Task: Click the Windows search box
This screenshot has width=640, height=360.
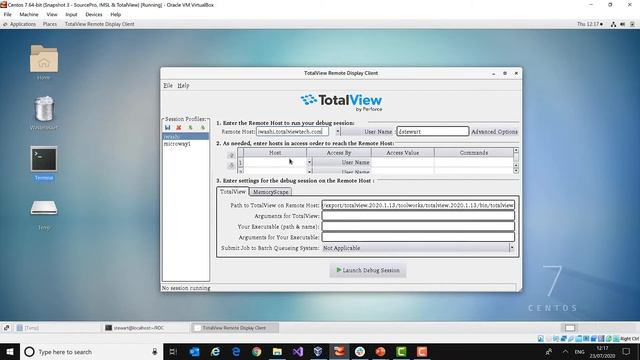Action: click(91, 352)
